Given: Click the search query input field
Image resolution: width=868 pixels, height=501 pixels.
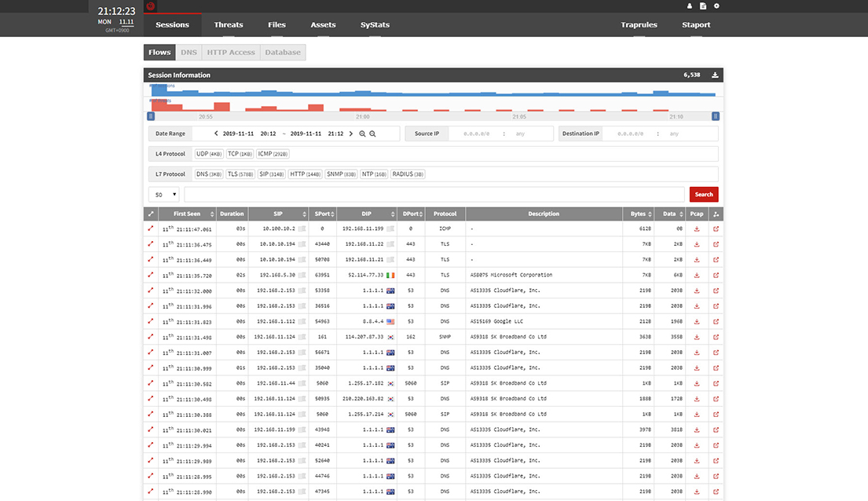Looking at the screenshot, I should [x=434, y=194].
